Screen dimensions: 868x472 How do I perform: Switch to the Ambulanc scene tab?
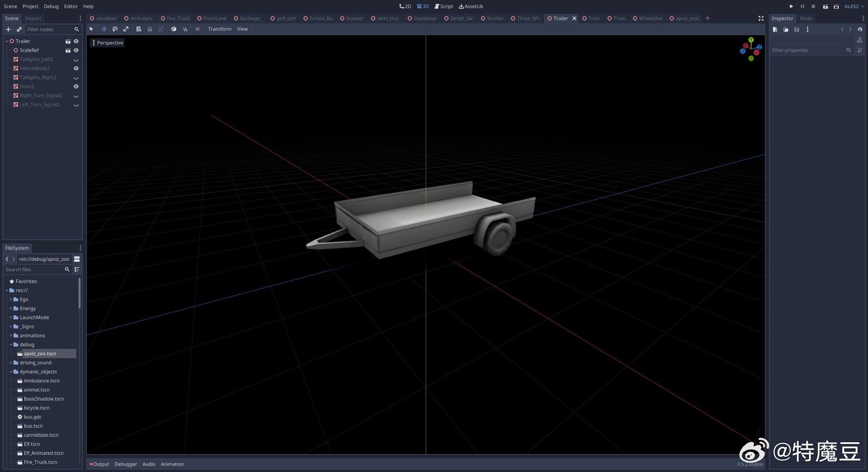coord(141,18)
